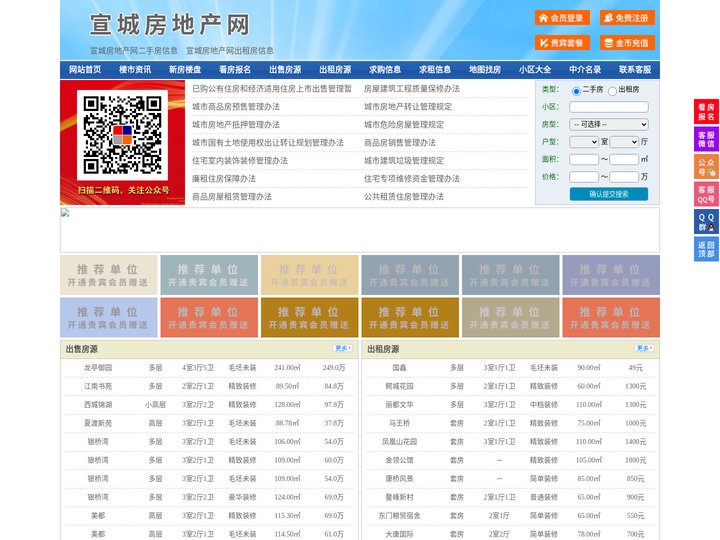Focus the maximum 面积 input field
Screen dimensions: 720x540
click(x=624, y=159)
